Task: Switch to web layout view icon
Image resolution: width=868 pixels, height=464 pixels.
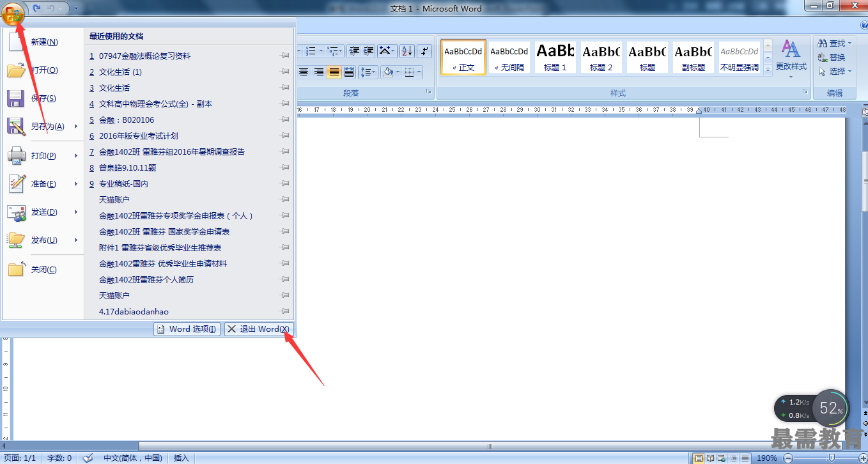Action: coord(721,458)
